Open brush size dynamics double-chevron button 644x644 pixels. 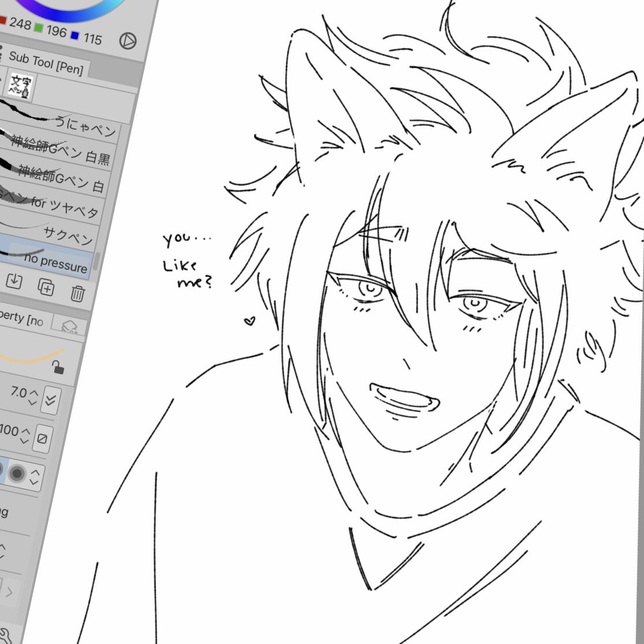pyautogui.click(x=51, y=400)
